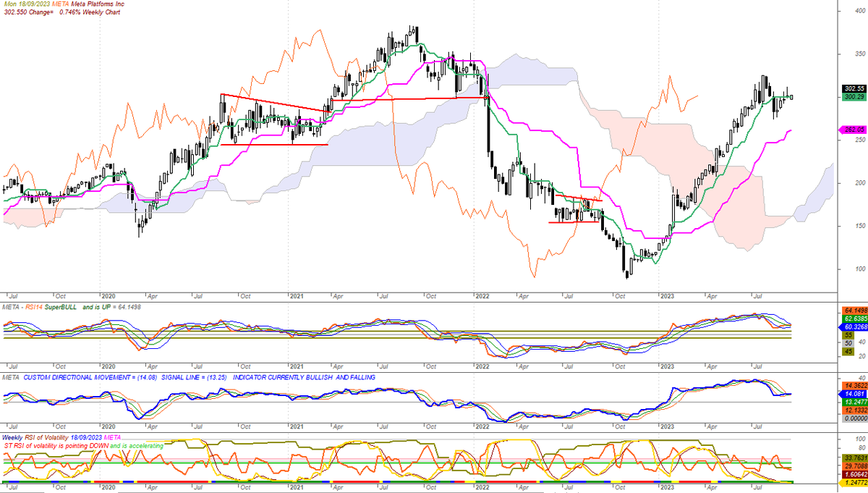This screenshot has height=493, width=868.
Task: Click the orange 29.7088 volatility value tag
Action: [855, 465]
